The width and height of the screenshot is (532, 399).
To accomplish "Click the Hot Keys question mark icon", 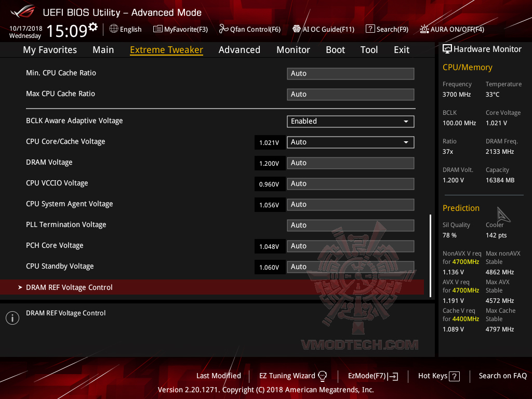I will [x=454, y=376].
